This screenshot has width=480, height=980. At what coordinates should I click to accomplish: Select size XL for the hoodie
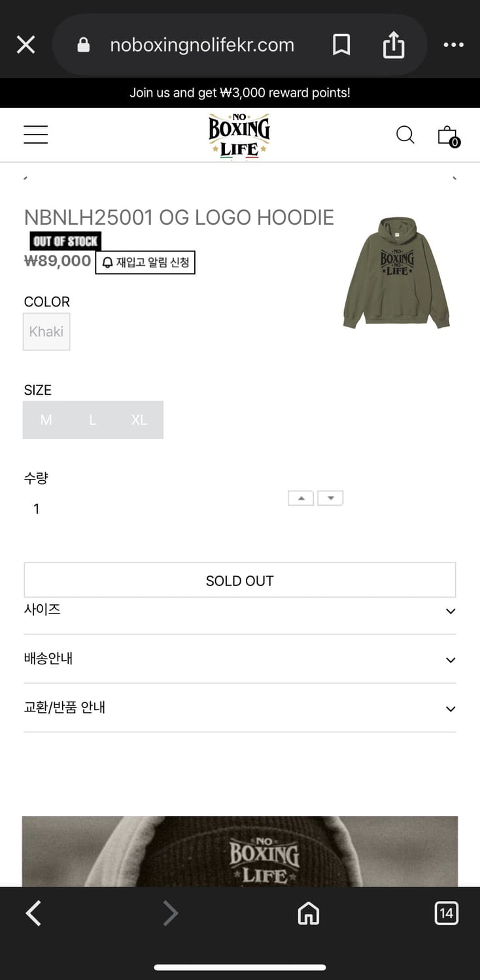(139, 419)
